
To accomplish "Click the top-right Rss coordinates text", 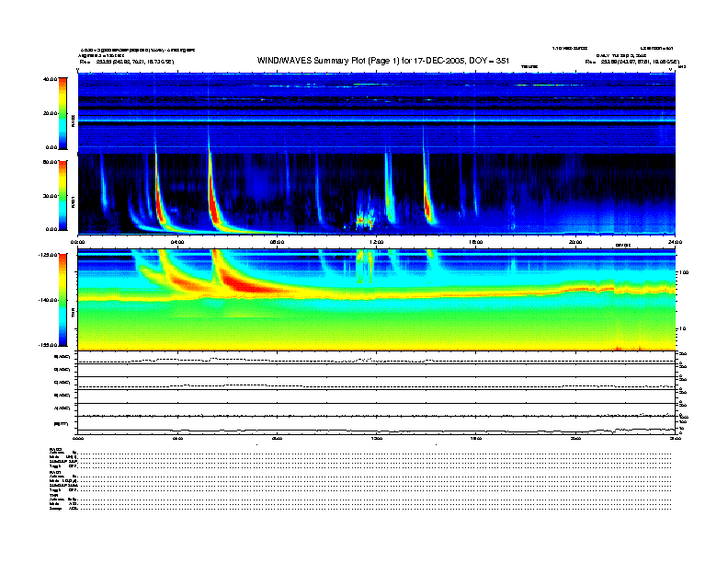I will [x=631, y=62].
